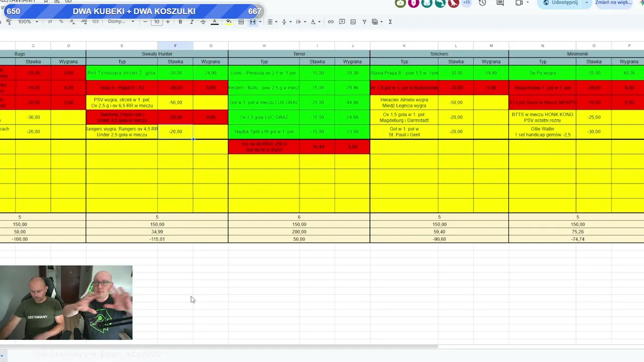Image resolution: width=644 pixels, height=362 pixels.
Task: Open the 100% zoom dropdown
Action: tap(28, 22)
